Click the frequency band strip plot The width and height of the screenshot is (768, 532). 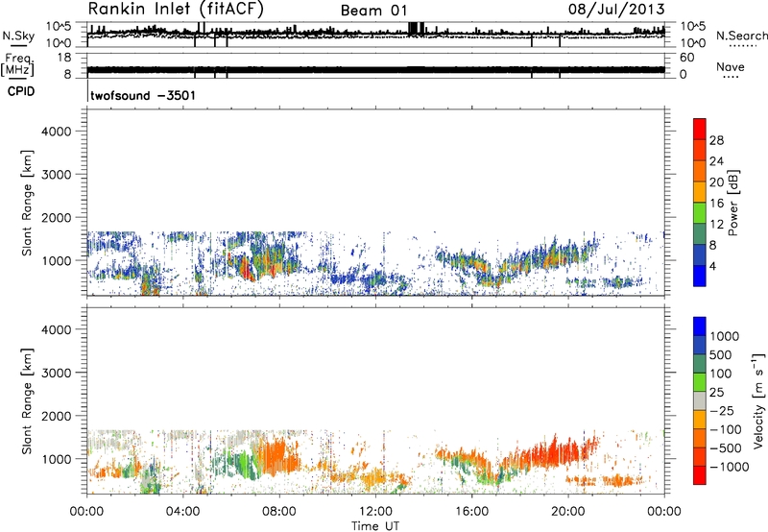coord(375,65)
